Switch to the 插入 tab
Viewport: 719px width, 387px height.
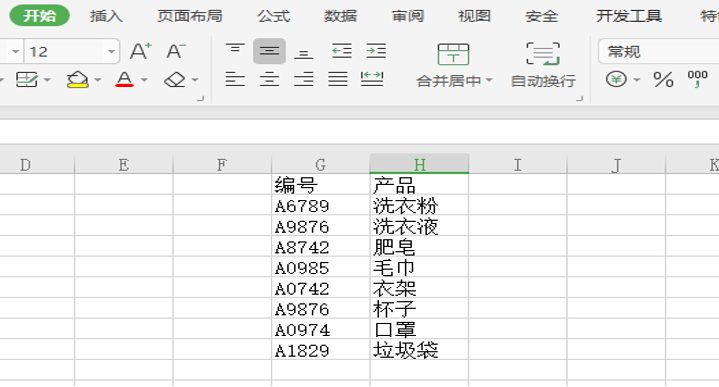(106, 16)
